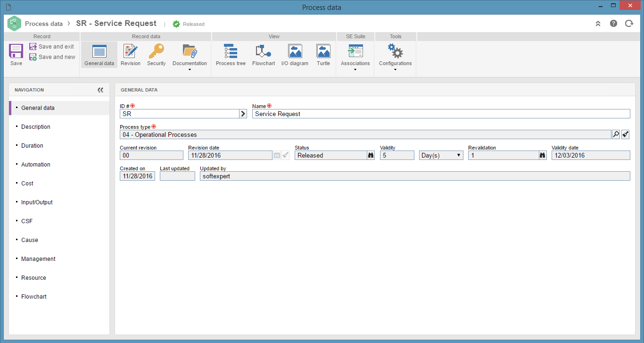
Task: Click the Released status indicator in header
Action: tap(189, 24)
